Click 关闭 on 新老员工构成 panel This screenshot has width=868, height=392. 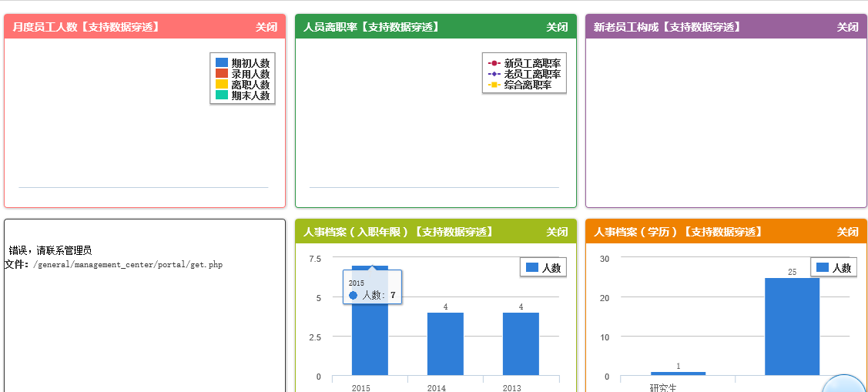click(847, 27)
